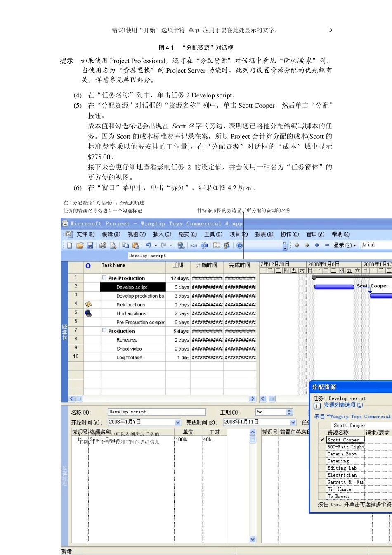Open the 完成时间 date dropdown in task form
The width and height of the screenshot is (392, 555).
point(293,422)
